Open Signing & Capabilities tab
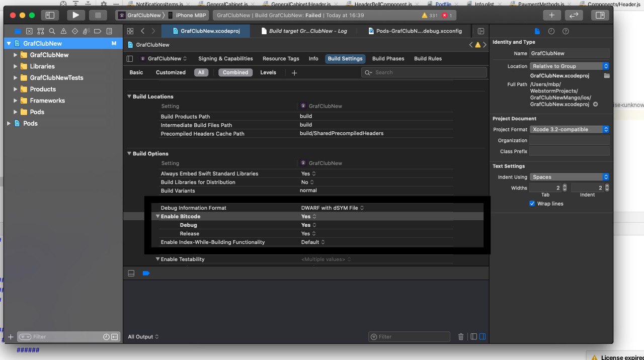The image size is (644, 360). (225, 58)
